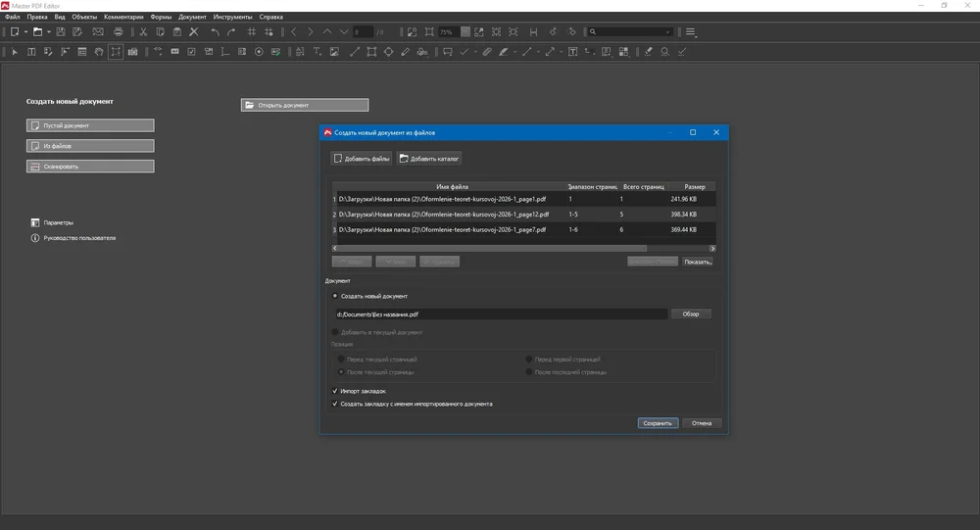Select 'Перед первой страницей' radio option

coord(529,360)
